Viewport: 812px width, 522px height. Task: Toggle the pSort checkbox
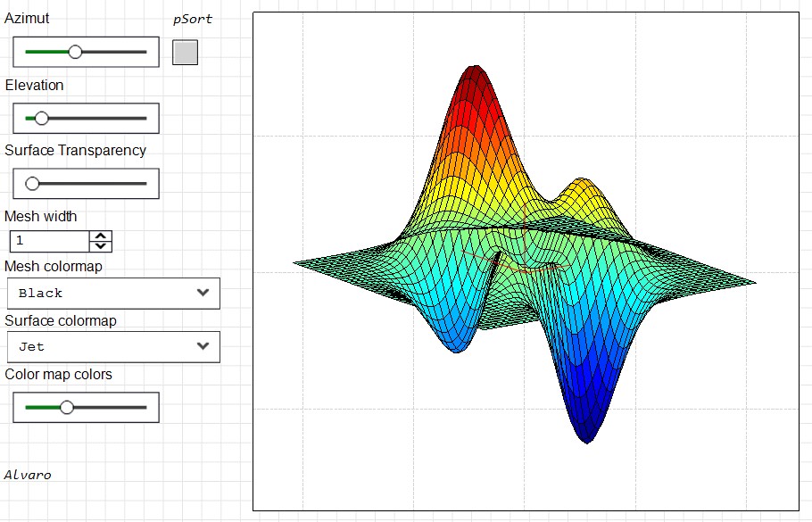185,53
